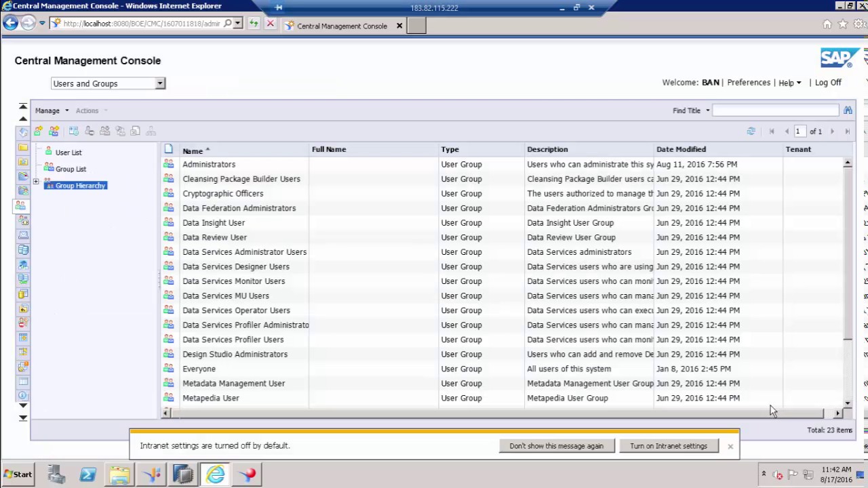Click the group icon beside Metapedia User

[168, 398]
